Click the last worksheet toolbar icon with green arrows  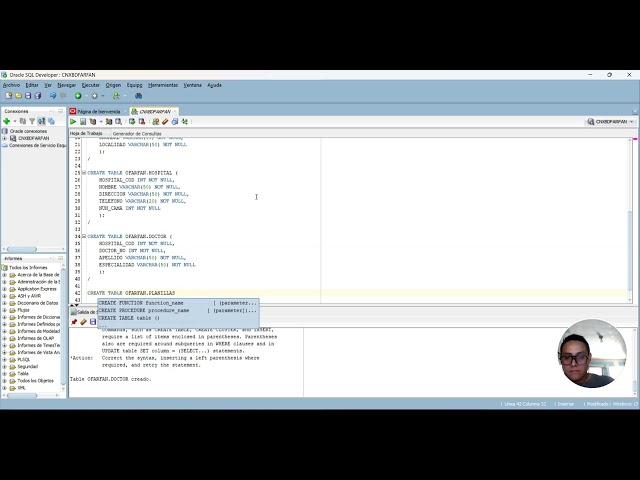(184, 122)
